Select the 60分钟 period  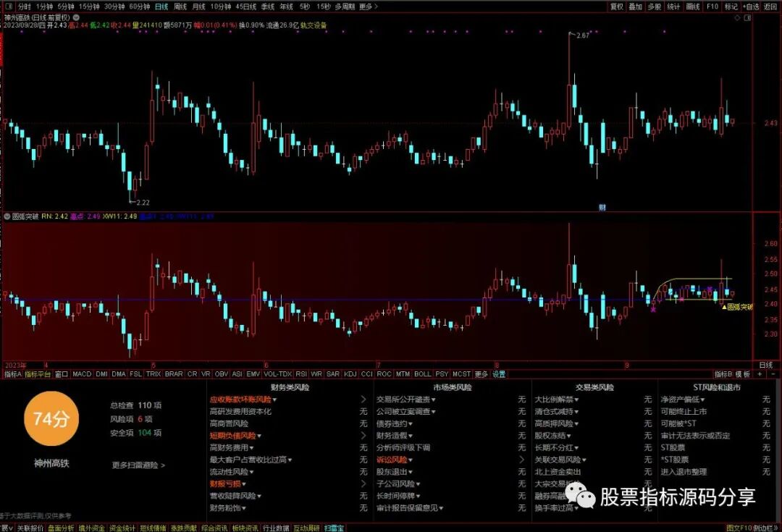coord(139,7)
